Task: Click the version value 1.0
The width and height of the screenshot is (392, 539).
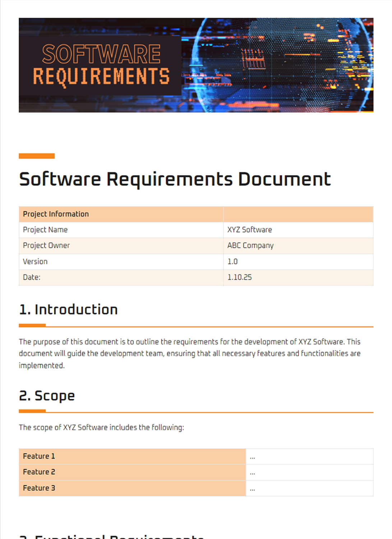Action: 232,261
